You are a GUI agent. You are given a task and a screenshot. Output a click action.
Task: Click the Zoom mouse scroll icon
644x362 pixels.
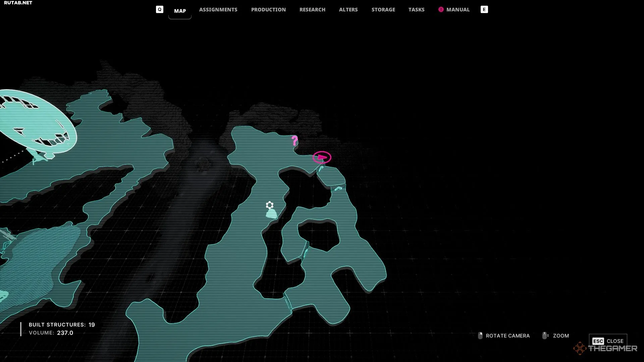tap(545, 336)
